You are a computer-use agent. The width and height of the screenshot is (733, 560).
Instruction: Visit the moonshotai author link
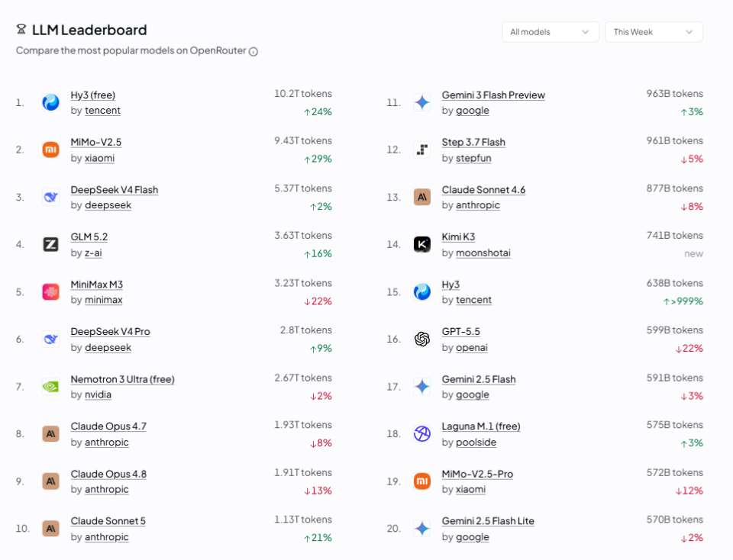[x=483, y=253]
